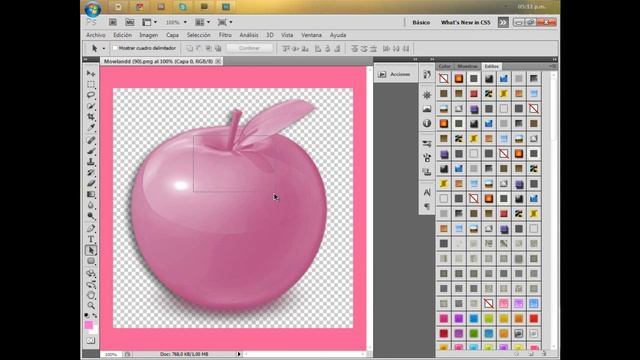Select What's New in CS5 workspace
640x360 pixels.
[x=465, y=22]
